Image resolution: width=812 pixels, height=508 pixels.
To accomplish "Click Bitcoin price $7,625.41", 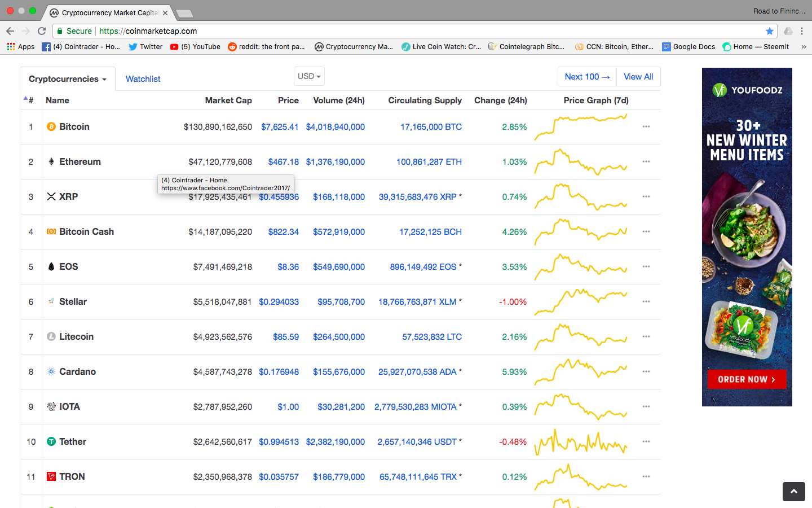I will coord(280,127).
